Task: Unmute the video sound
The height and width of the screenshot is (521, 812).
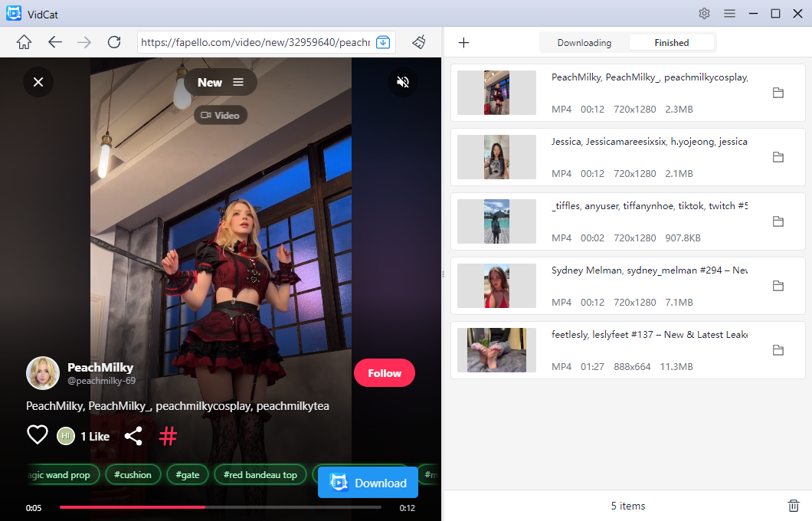Action: coord(403,82)
